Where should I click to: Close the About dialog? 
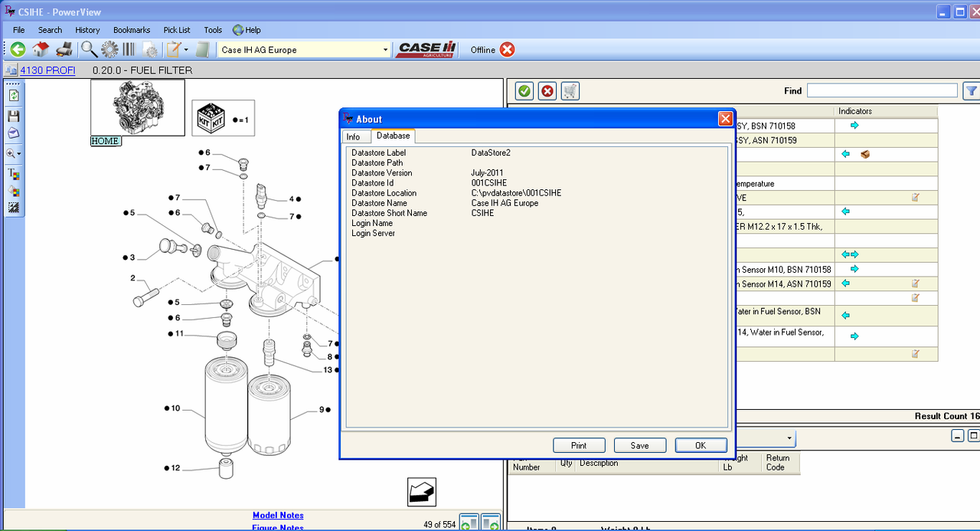(x=725, y=119)
